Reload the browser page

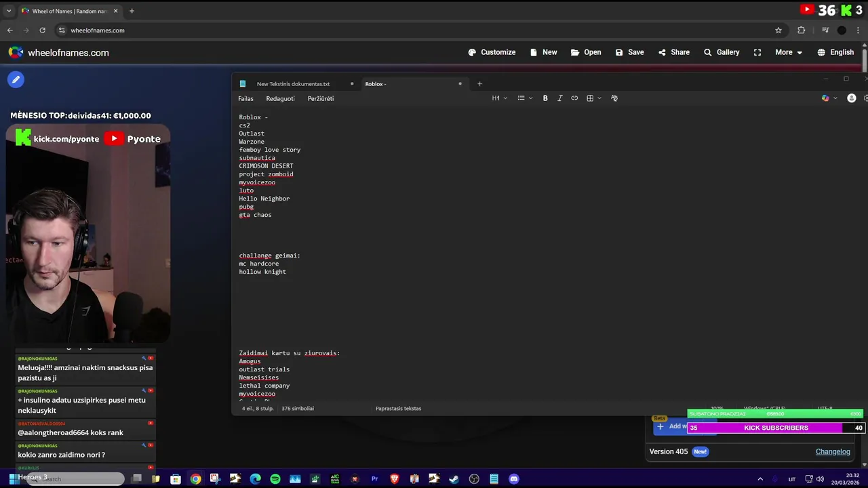[42, 30]
